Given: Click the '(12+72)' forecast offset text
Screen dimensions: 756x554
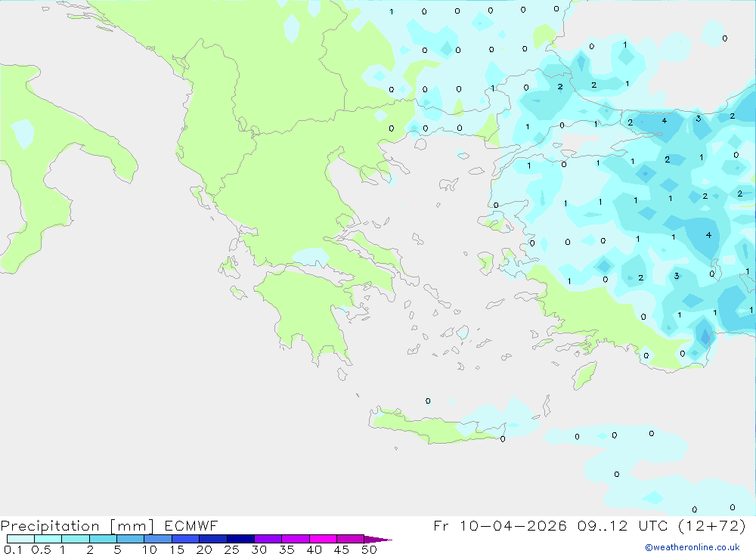Looking at the screenshot, I should tap(712, 525).
